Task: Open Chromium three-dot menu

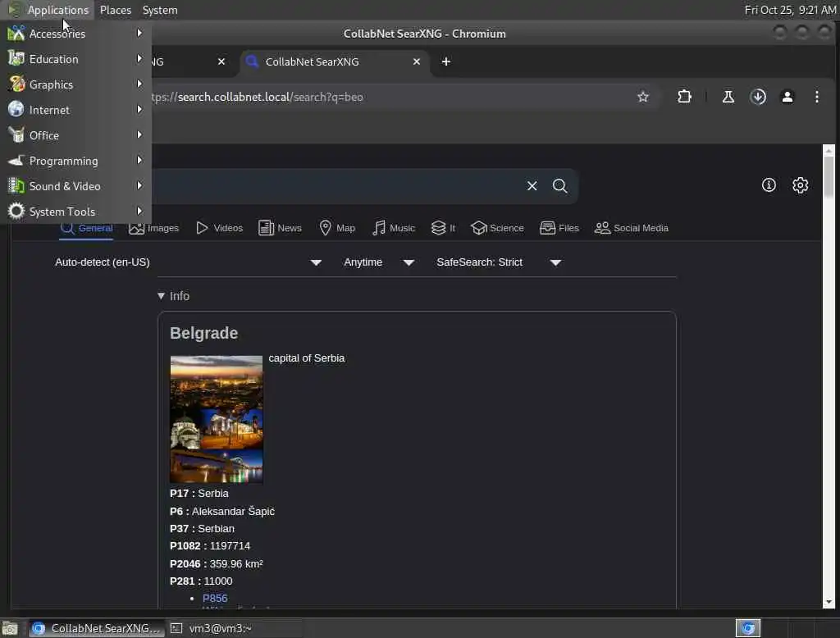Action: [816, 97]
